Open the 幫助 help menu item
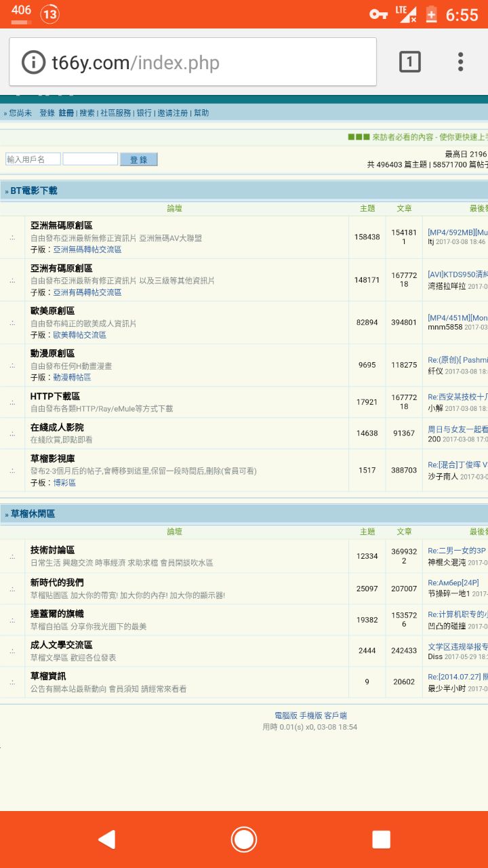 (x=201, y=113)
